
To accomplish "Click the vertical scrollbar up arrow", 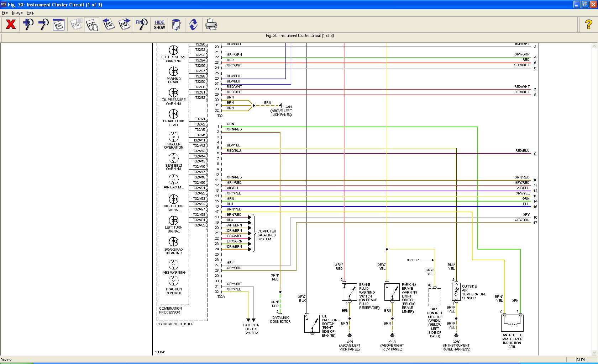I will pos(594,46).
